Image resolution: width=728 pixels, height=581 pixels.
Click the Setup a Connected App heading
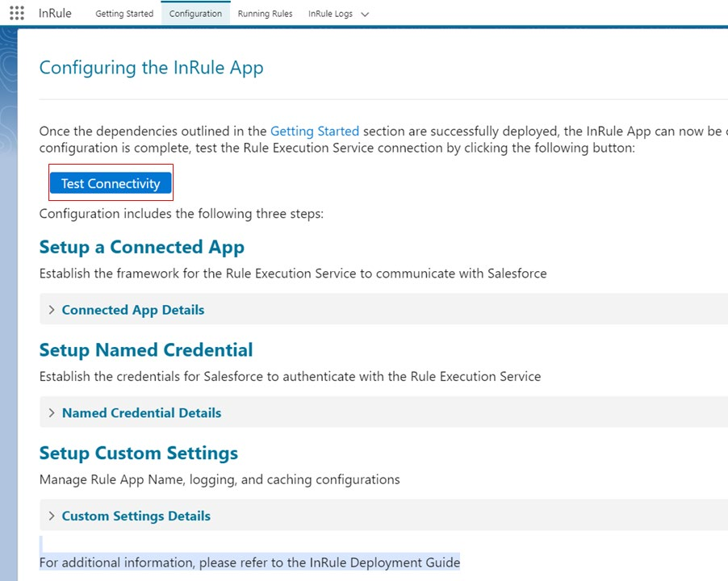(x=141, y=248)
